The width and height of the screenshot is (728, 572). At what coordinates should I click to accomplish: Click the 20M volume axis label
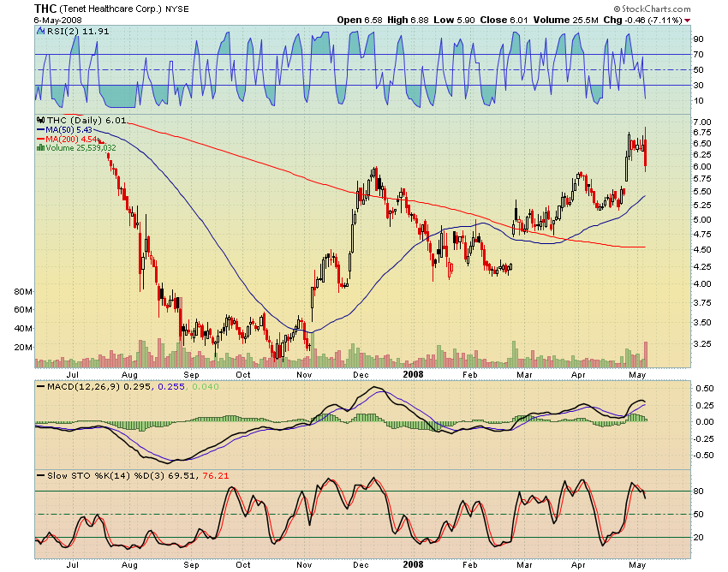(23, 348)
